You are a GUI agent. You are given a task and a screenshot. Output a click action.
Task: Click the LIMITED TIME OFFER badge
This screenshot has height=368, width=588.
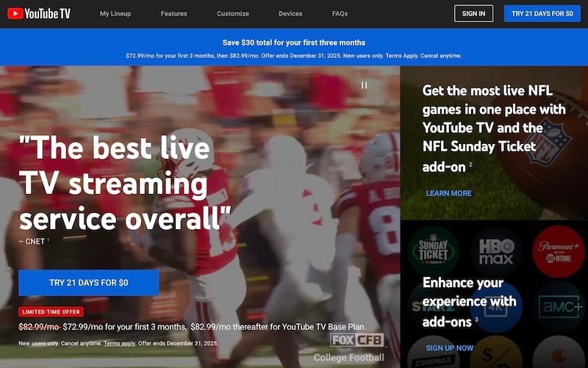(51, 311)
